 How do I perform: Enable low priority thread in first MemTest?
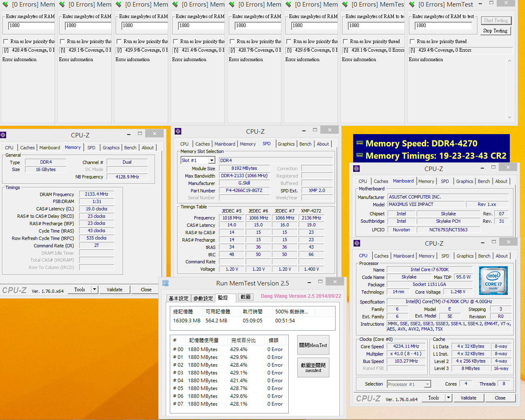tap(6, 41)
